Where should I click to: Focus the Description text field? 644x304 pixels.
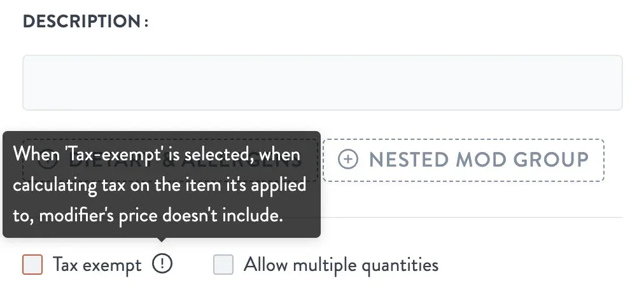[323, 83]
